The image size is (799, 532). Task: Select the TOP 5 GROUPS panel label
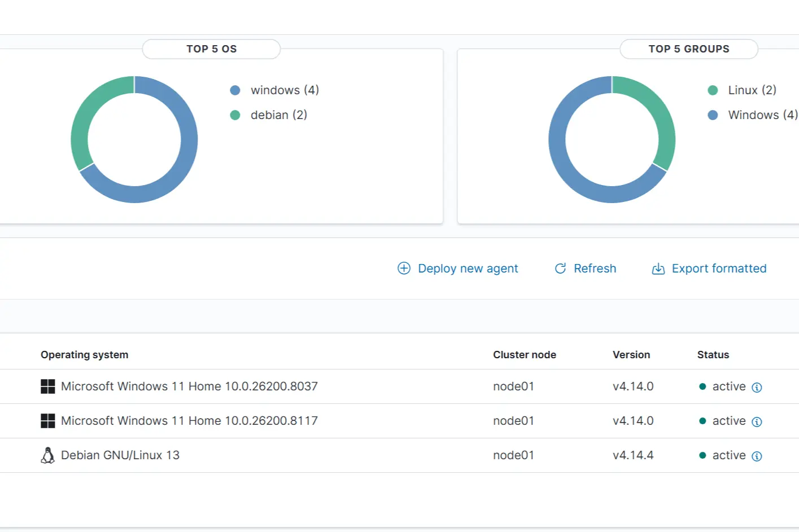[689, 49]
